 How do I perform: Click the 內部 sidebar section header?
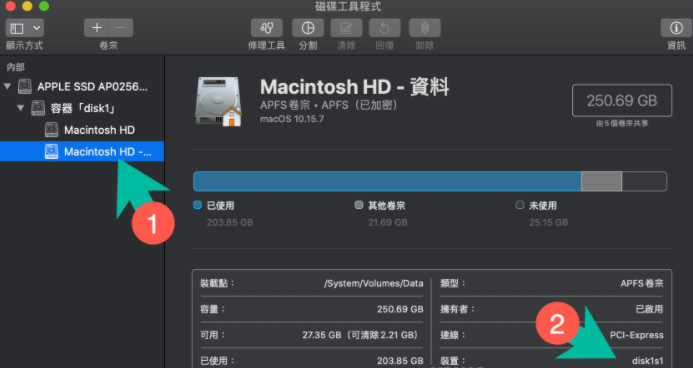point(15,67)
